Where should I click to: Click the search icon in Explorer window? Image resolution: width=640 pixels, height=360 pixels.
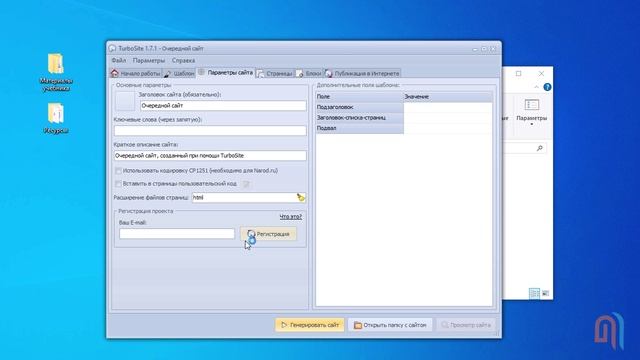(x=540, y=148)
